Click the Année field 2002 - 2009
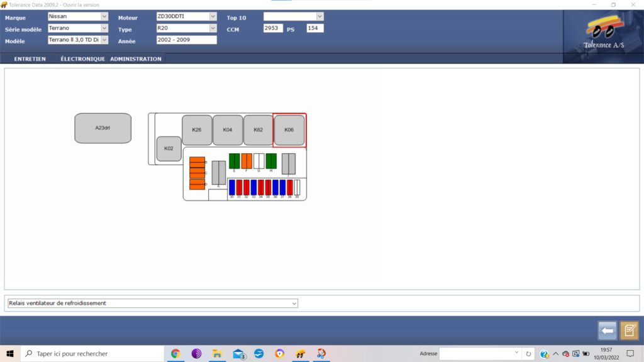 (x=186, y=40)
